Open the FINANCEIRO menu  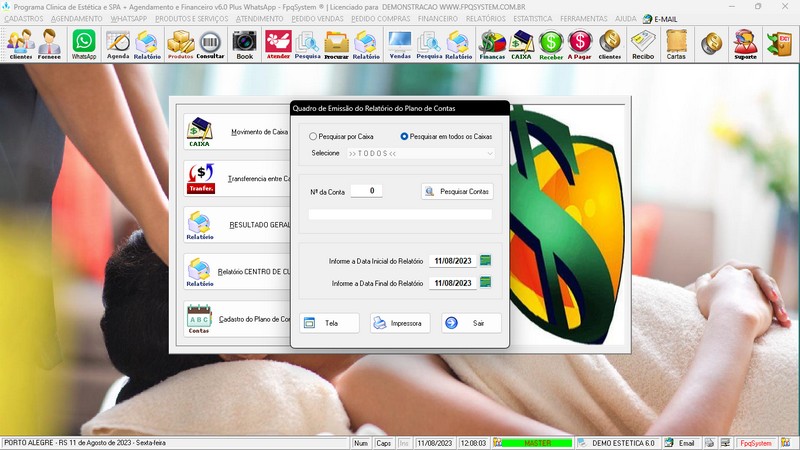(438, 18)
